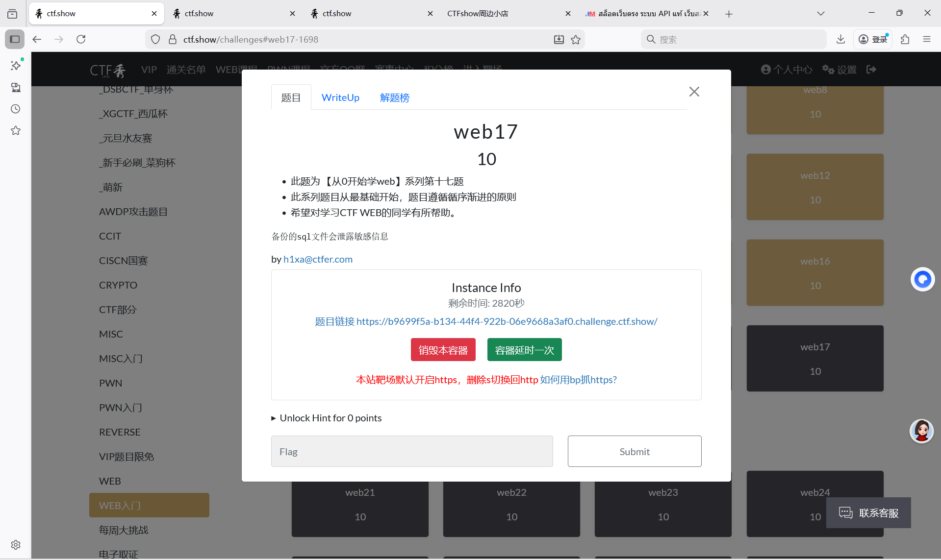The height and width of the screenshot is (560, 941).
Task: Toggle the browser sidebar
Action: pos(15,39)
